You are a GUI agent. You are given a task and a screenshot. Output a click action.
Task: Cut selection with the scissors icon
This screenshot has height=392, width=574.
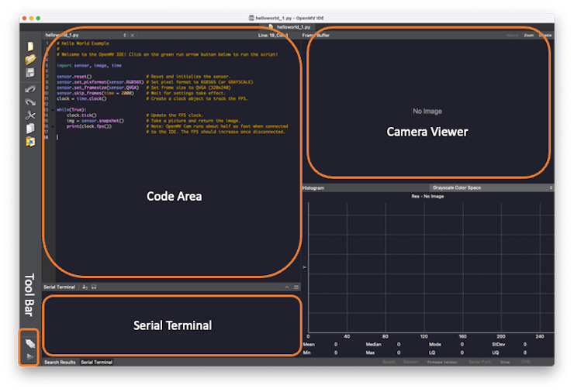30,115
